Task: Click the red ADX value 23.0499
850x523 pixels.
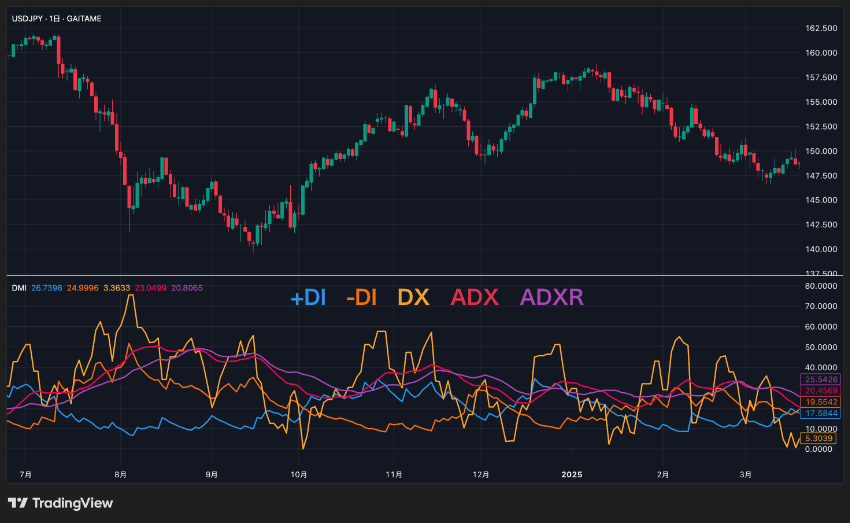Action: tap(151, 288)
